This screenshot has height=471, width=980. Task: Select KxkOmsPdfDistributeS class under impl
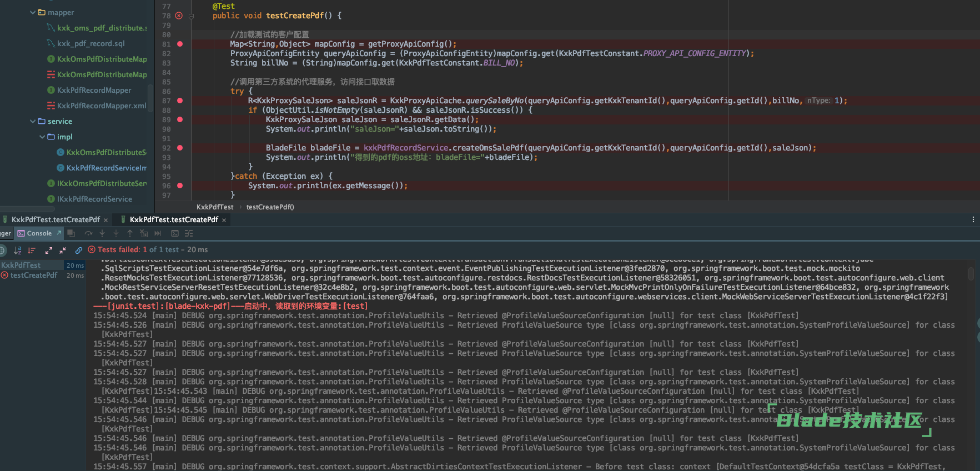coord(106,152)
